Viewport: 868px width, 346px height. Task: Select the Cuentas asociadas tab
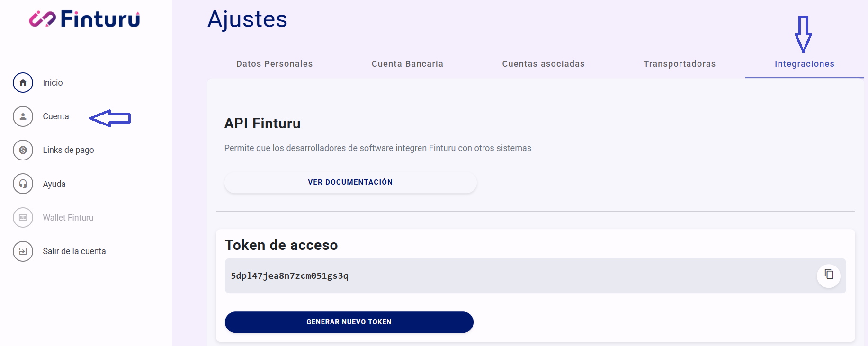coord(543,64)
